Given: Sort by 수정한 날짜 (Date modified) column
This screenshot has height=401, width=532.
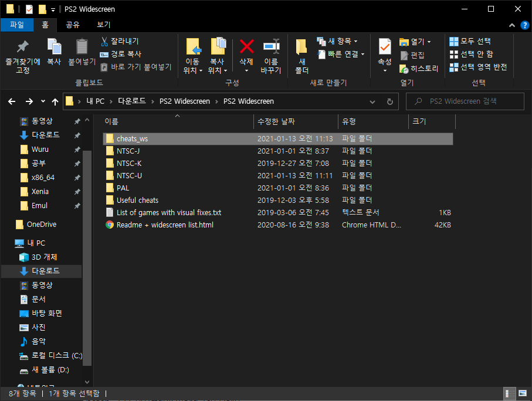Looking at the screenshot, I should pyautogui.click(x=296, y=121).
